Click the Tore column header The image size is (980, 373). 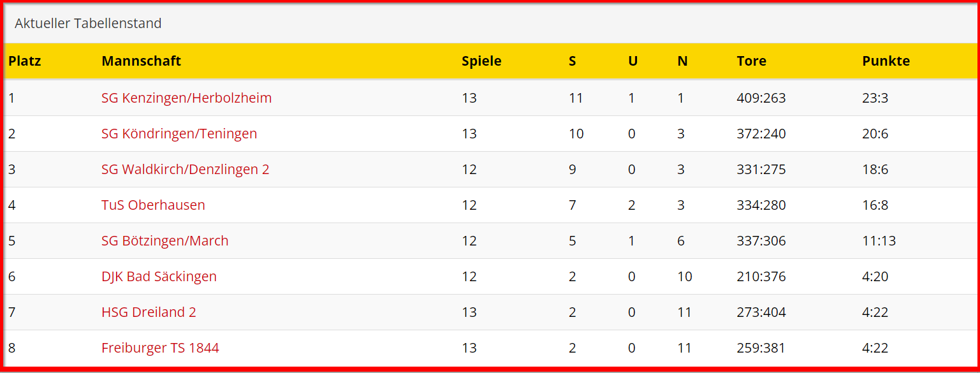pos(752,61)
